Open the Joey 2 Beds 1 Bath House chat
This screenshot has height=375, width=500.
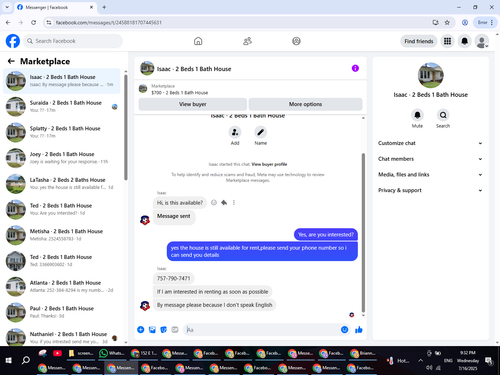point(62,158)
